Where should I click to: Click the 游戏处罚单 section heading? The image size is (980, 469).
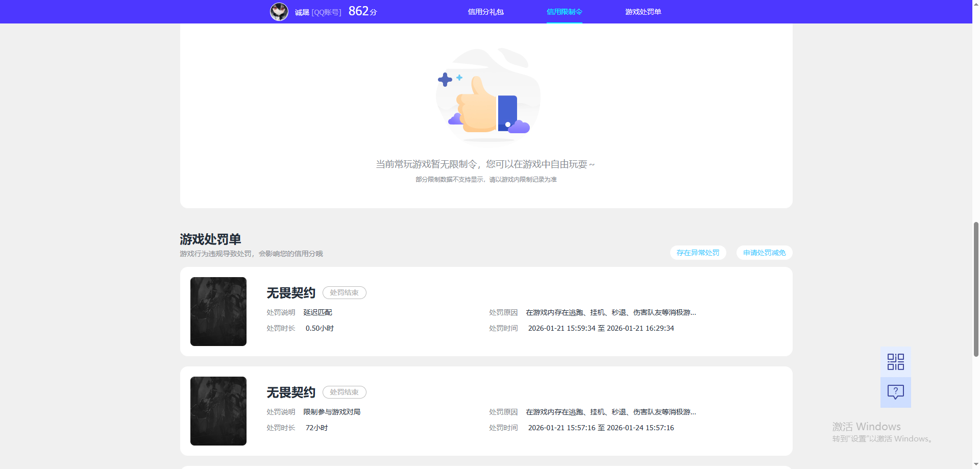pyautogui.click(x=210, y=239)
